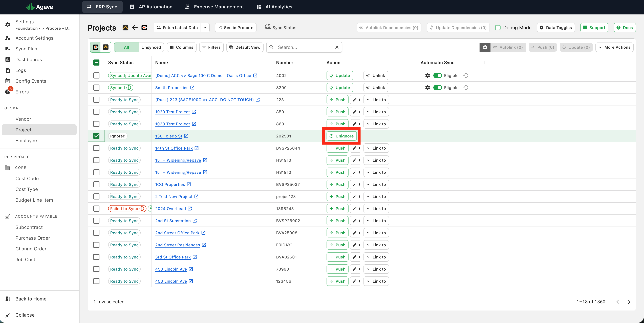Open Link to dropdown for 2nd Street Office Park

376,233
